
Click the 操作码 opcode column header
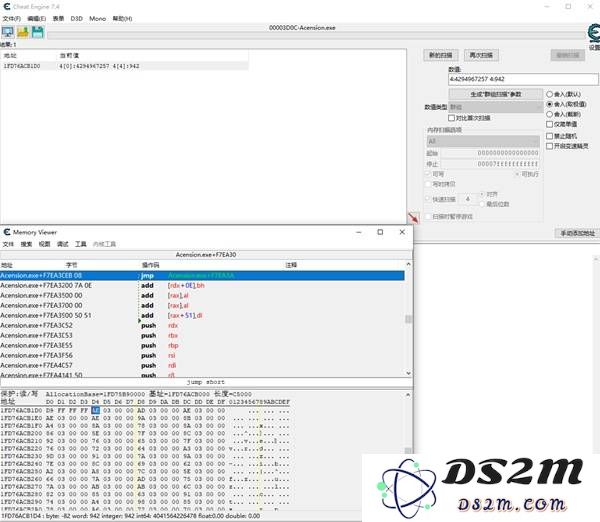coord(150,265)
